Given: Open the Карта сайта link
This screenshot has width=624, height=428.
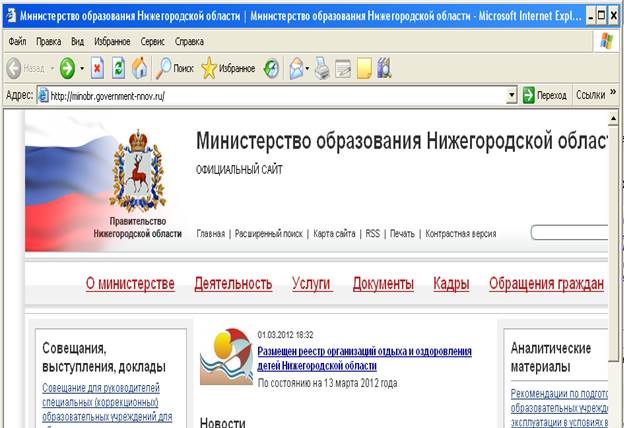Looking at the screenshot, I should (x=334, y=234).
